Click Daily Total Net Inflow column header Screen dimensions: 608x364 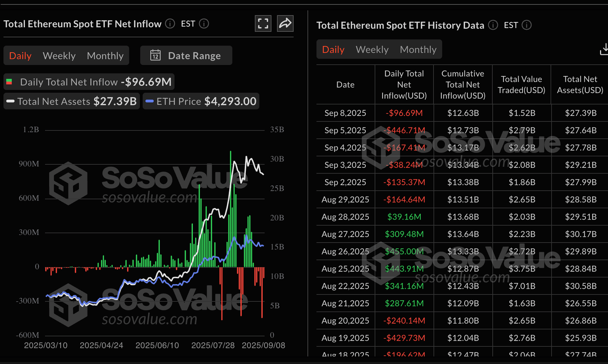click(x=404, y=85)
